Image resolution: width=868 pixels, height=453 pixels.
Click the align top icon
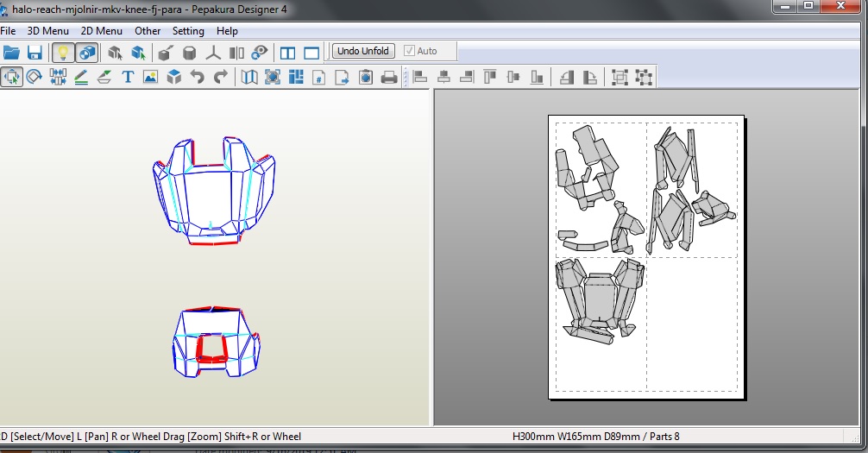click(x=490, y=77)
